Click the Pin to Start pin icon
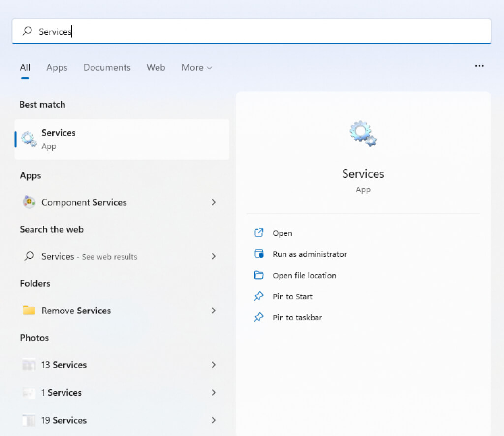504x436 pixels. click(x=259, y=297)
